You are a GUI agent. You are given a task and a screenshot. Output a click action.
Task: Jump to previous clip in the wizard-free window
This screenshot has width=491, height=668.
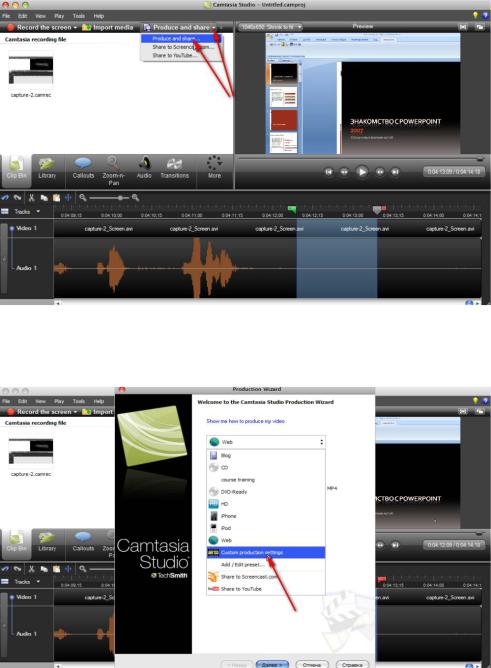pos(329,172)
